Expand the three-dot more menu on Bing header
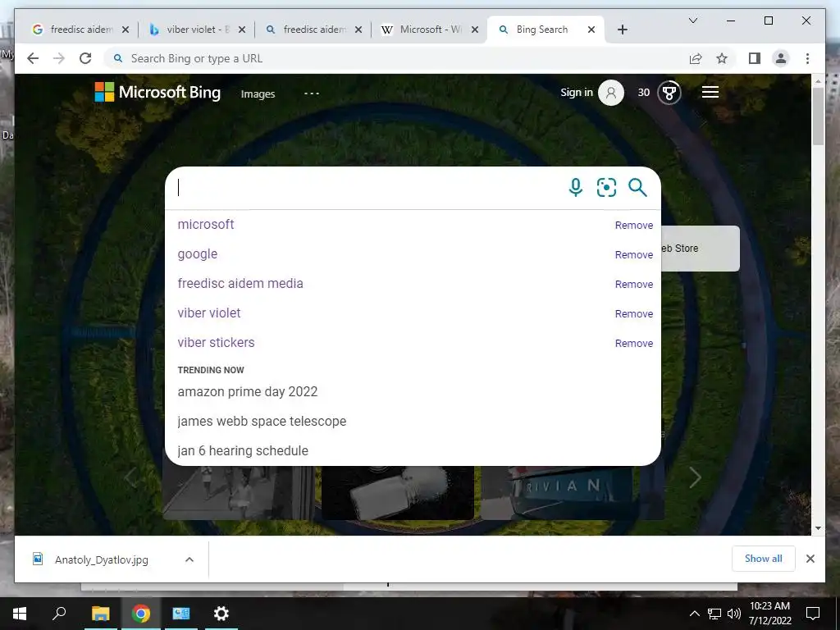840x630 pixels. tap(311, 94)
